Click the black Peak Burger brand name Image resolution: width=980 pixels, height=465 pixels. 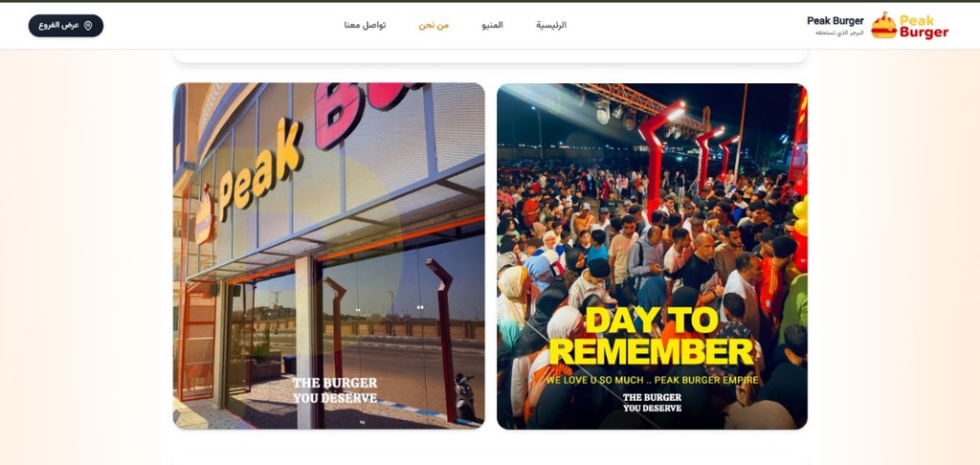pyautogui.click(x=835, y=21)
